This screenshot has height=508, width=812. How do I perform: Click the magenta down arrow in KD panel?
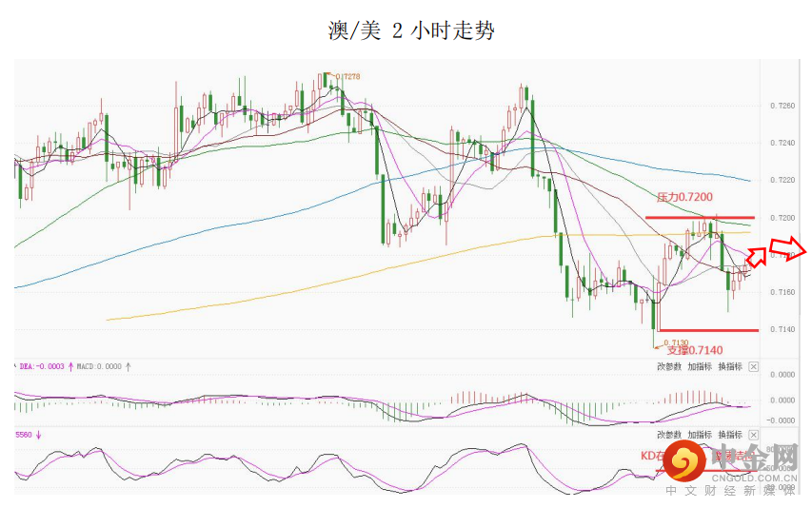[39, 435]
